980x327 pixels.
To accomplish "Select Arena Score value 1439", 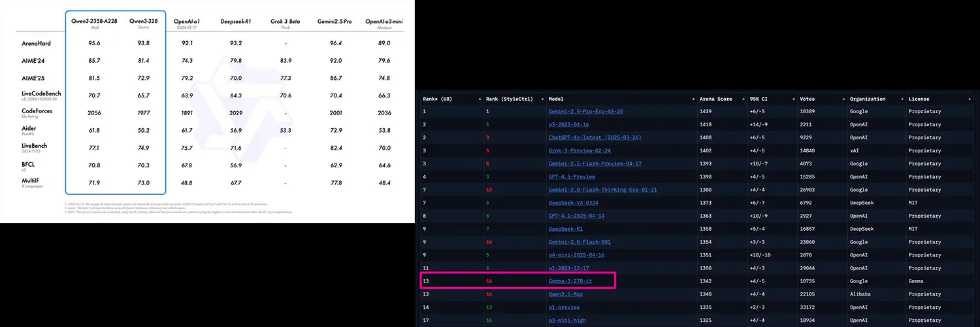I will coord(706,111).
